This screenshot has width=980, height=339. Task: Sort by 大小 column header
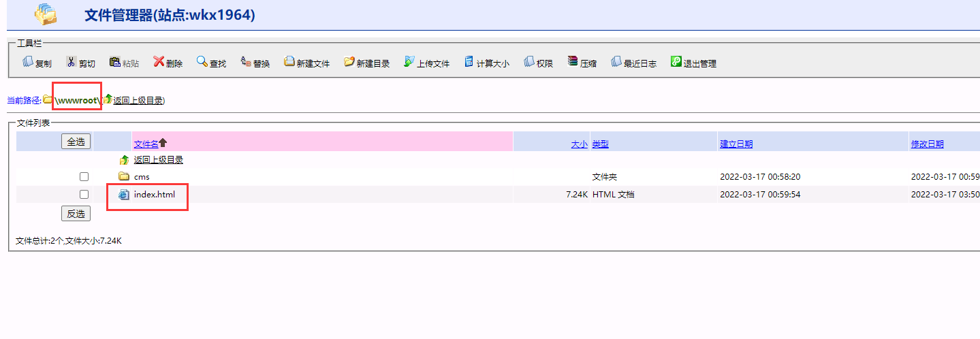coord(580,144)
